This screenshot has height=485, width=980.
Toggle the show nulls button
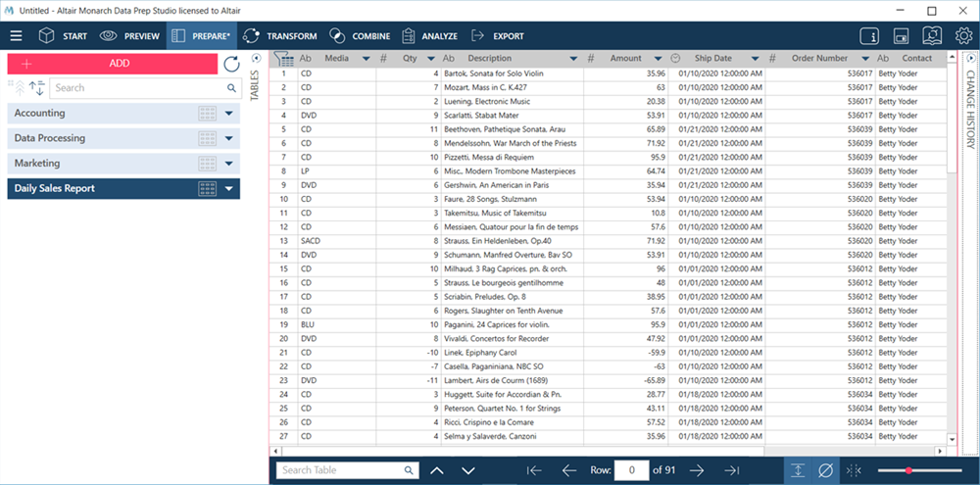pos(825,470)
